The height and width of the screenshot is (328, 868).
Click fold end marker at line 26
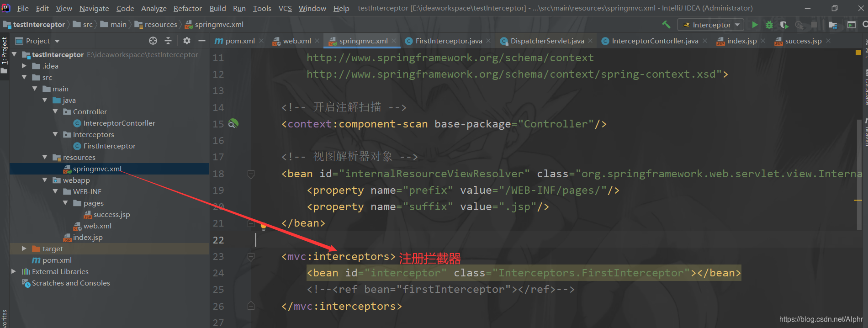(x=251, y=306)
